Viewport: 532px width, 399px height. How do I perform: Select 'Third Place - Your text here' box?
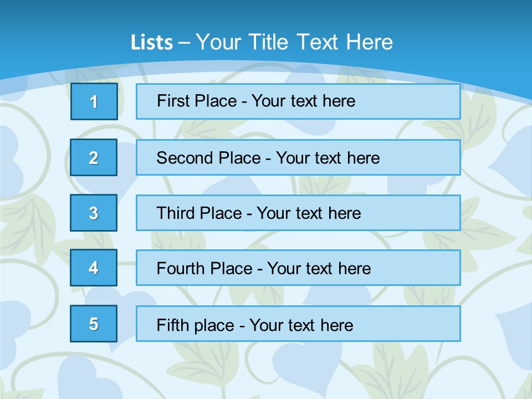pos(298,213)
